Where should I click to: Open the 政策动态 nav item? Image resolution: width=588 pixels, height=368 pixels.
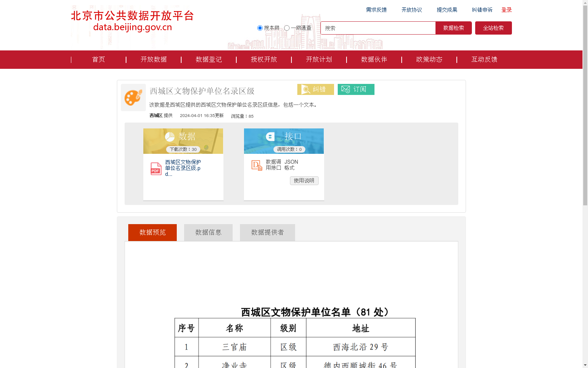pyautogui.click(x=429, y=60)
